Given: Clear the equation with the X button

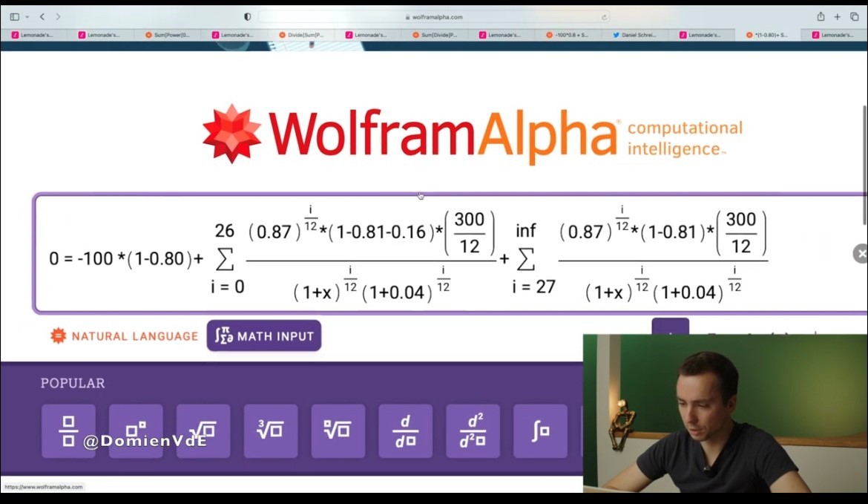Looking at the screenshot, I should (x=861, y=254).
